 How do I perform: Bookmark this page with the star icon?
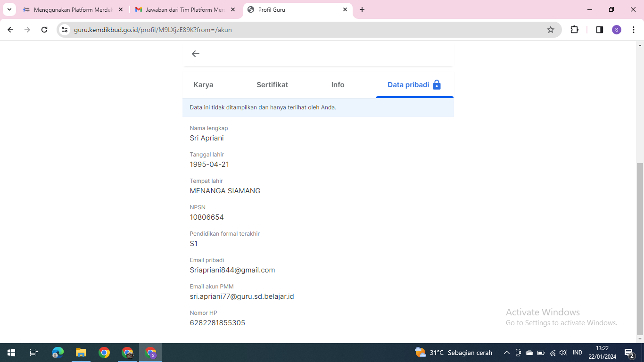pyautogui.click(x=550, y=30)
